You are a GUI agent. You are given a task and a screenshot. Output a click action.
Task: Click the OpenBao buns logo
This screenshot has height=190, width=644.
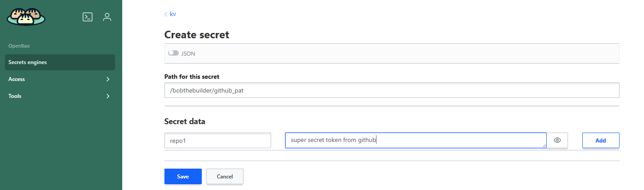(x=26, y=17)
